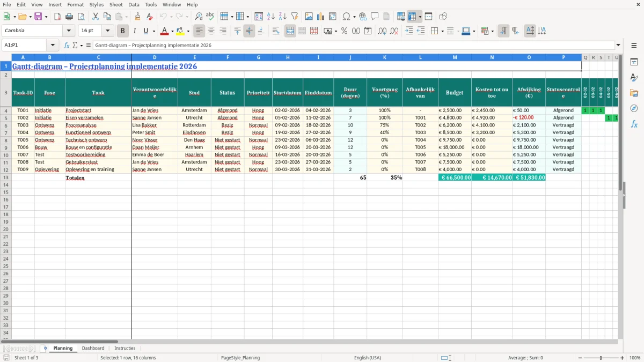The height and width of the screenshot is (362, 644).
Task: Click the Increase Indent icon
Action: [x=409, y=31]
